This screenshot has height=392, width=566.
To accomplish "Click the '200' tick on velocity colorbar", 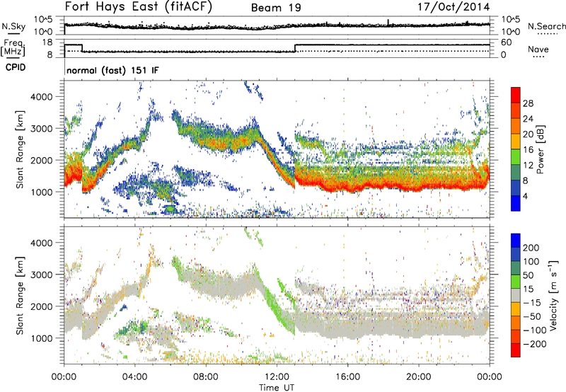I will [x=531, y=248].
